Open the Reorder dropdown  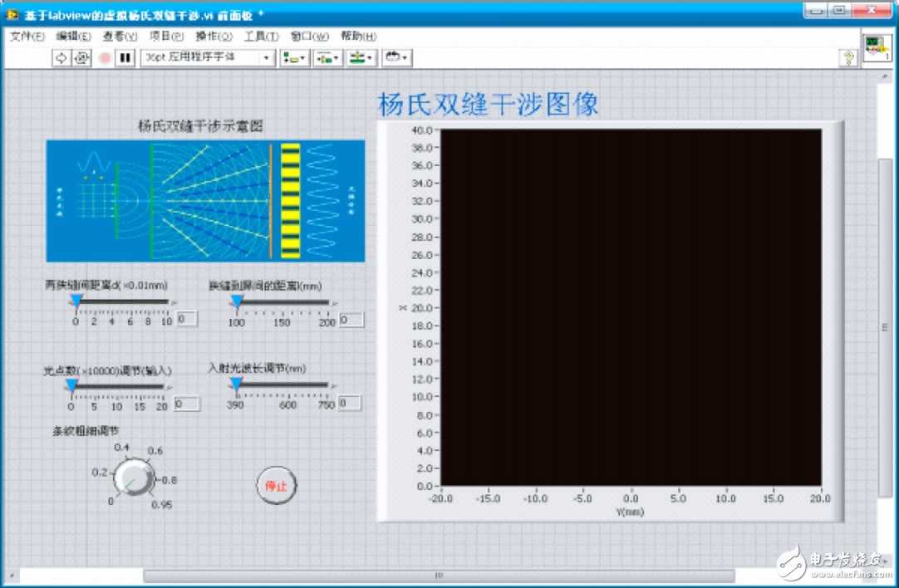[x=396, y=58]
